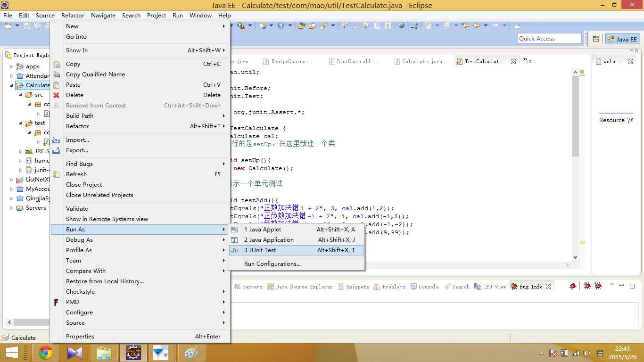Screen dimensions: 644x362
Task: Open Visual Studio from the taskbar
Action: (x=75, y=353)
